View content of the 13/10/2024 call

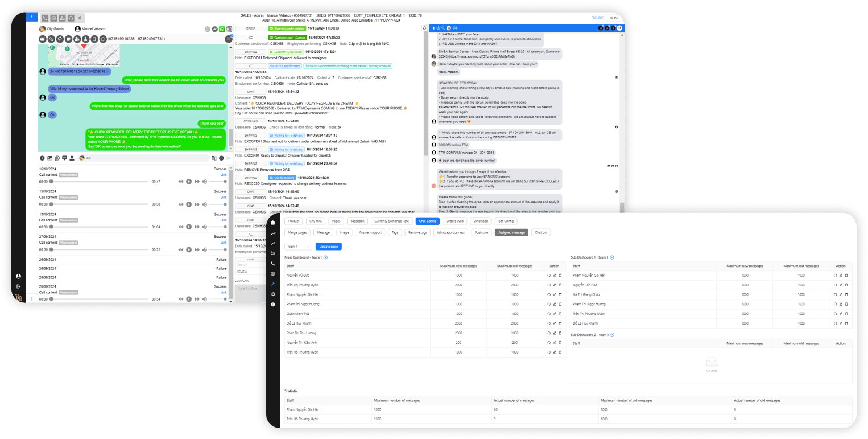click(x=68, y=220)
